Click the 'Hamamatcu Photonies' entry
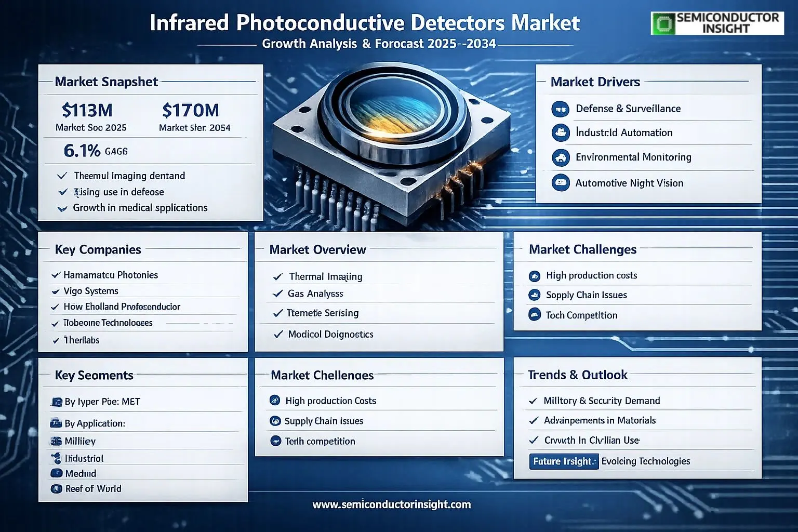Viewport: 798px width, 532px height. [x=111, y=275]
